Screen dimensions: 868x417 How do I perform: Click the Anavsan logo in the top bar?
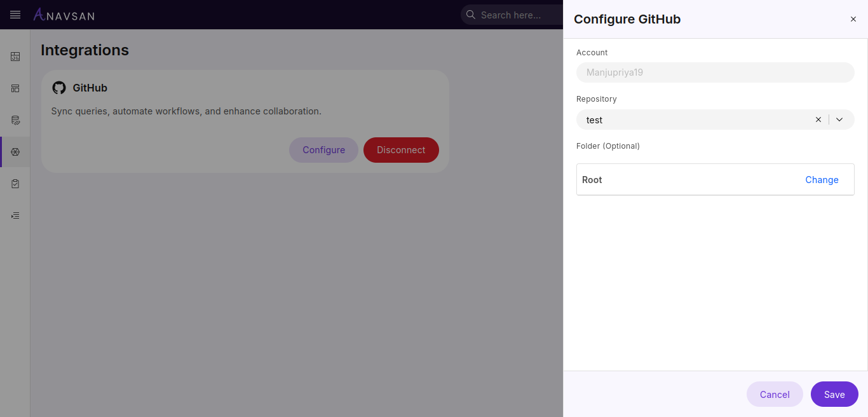click(x=64, y=15)
